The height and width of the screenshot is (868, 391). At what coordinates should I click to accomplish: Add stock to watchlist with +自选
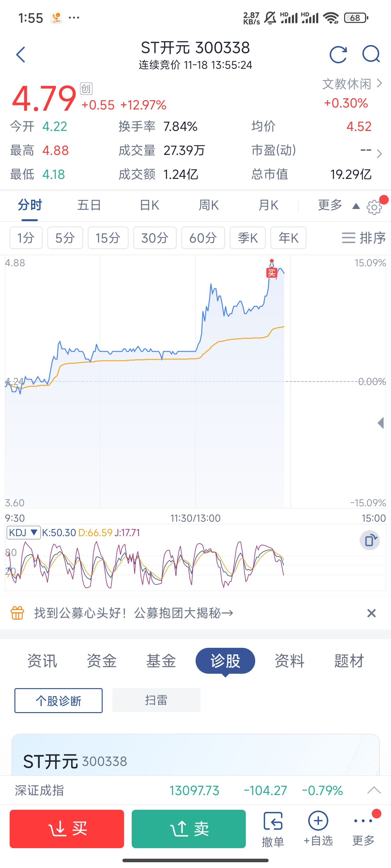click(318, 828)
